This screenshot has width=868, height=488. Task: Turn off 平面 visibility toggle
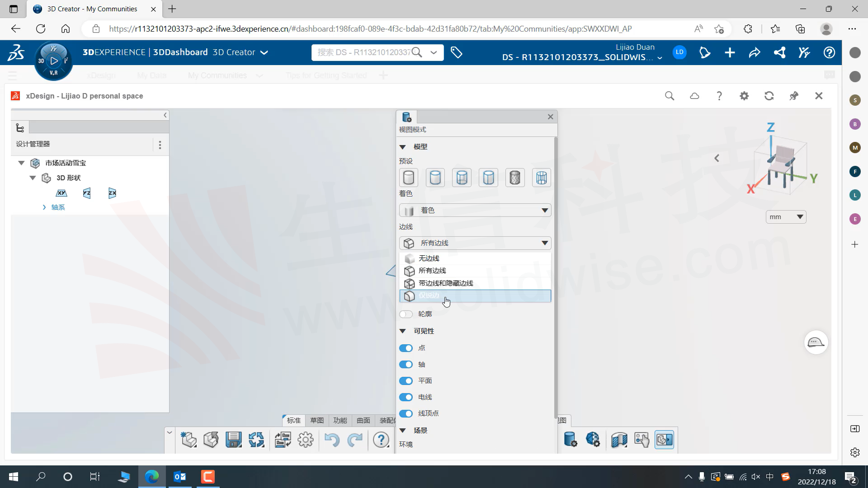pyautogui.click(x=406, y=381)
